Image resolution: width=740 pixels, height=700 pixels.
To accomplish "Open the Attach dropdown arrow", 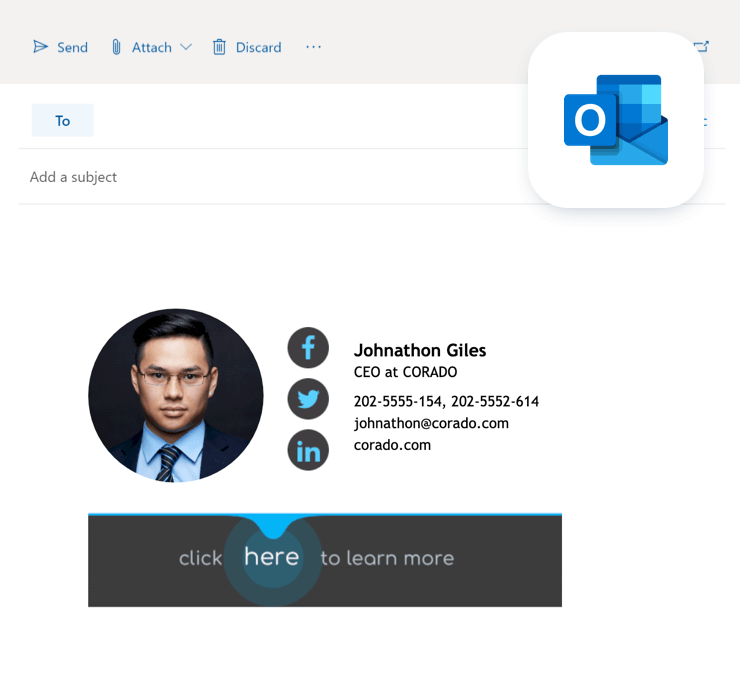I will tap(186, 47).
